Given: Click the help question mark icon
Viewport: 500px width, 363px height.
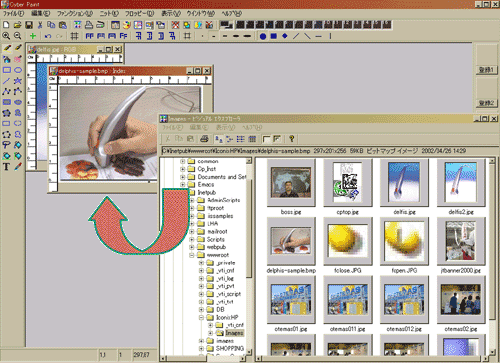Looking at the screenshot, I should click(292, 139).
